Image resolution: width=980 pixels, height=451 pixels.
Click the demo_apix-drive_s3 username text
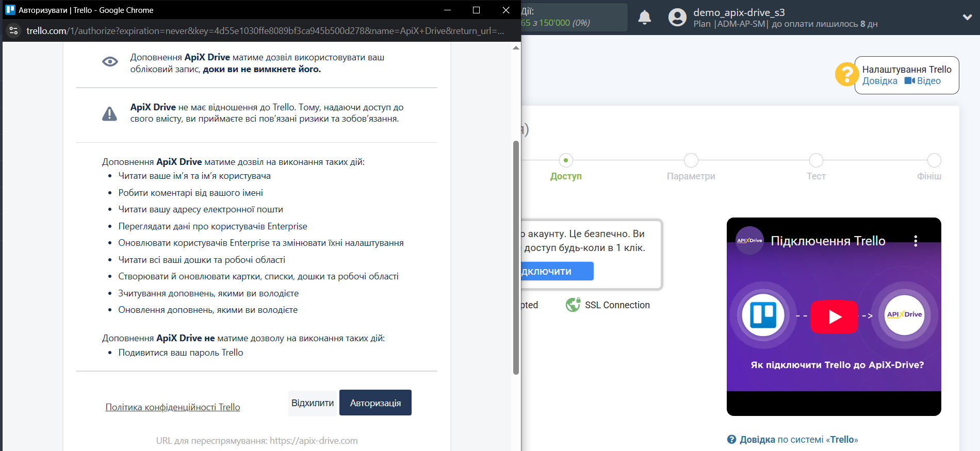739,12
